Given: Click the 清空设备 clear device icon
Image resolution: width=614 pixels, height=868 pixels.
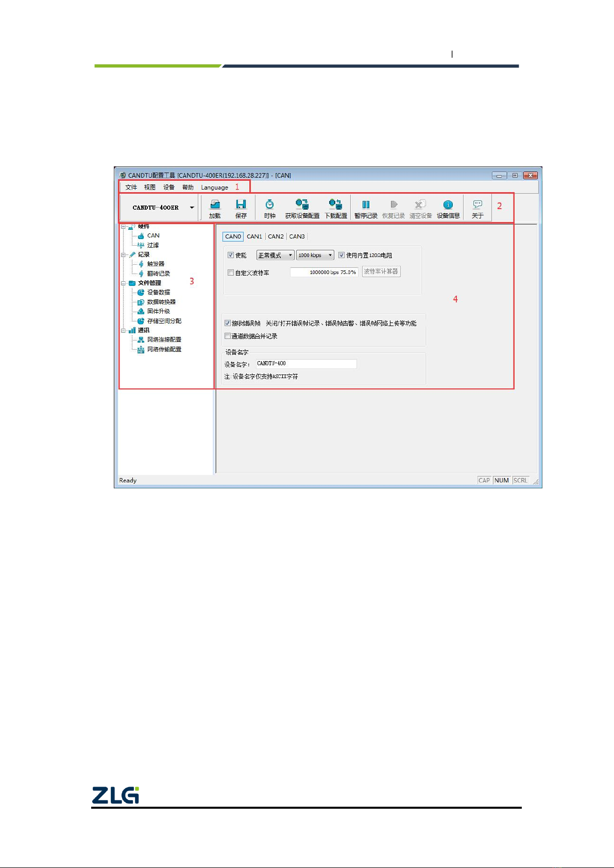Looking at the screenshot, I should click(420, 205).
